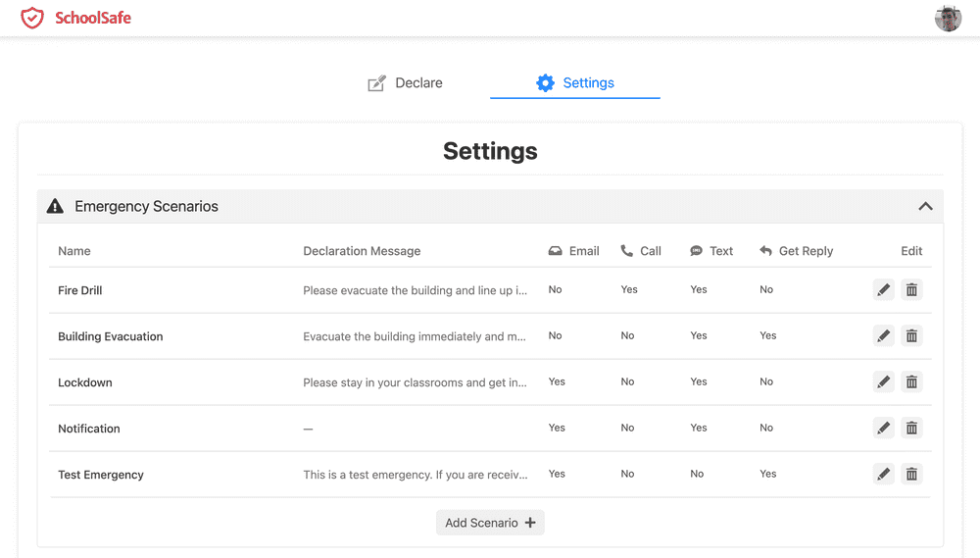The height and width of the screenshot is (558, 980).
Task: Edit the Building Evacuation scenario
Action: tap(883, 336)
